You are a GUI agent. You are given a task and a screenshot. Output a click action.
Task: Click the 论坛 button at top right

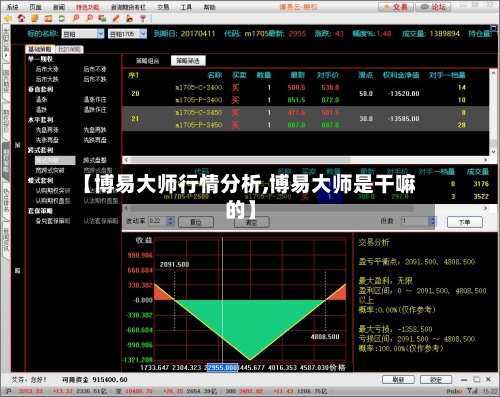click(434, 7)
